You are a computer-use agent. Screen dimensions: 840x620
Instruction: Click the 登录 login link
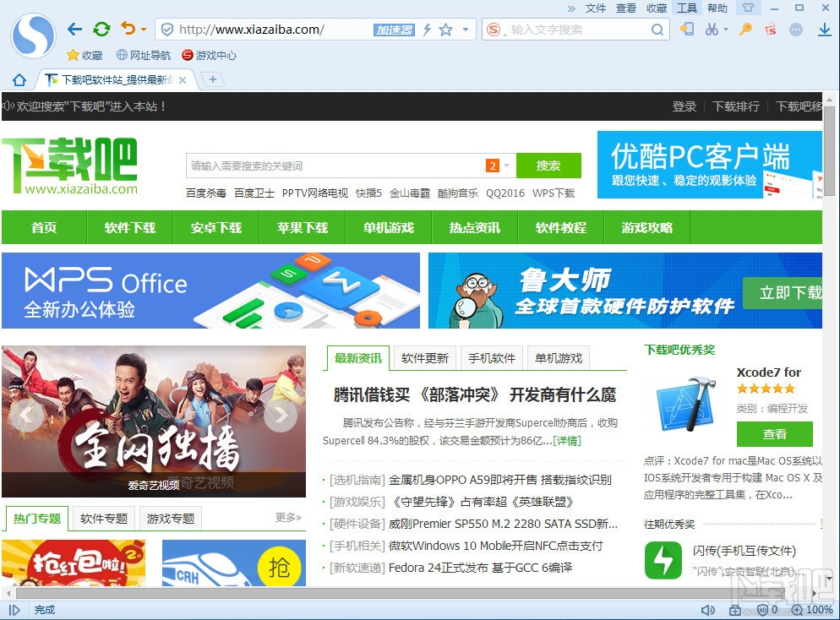[x=685, y=106]
